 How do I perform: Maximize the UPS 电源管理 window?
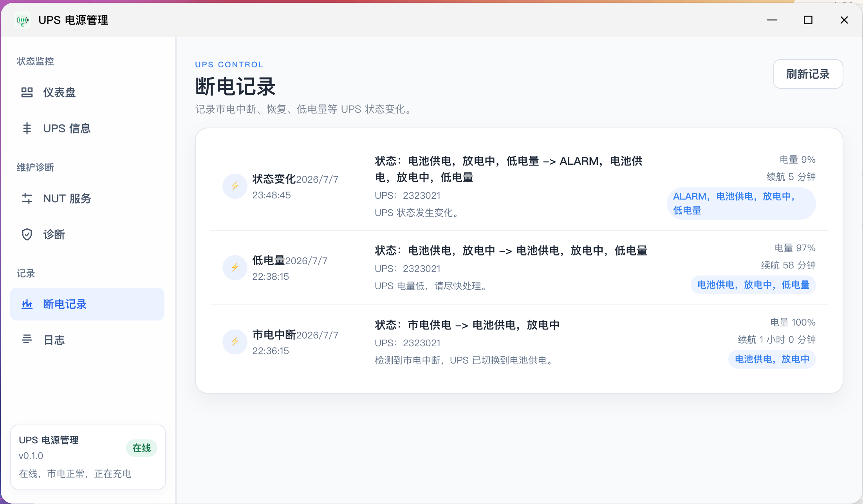click(808, 20)
